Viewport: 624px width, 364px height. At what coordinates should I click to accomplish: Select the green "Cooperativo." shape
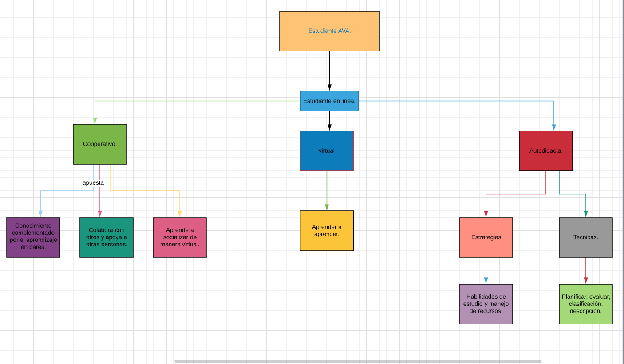(x=99, y=144)
